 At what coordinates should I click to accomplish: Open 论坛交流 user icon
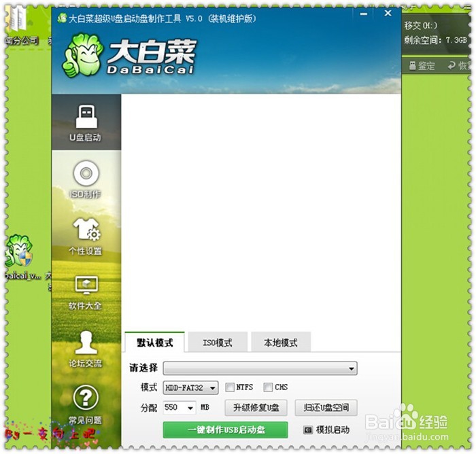click(86, 343)
